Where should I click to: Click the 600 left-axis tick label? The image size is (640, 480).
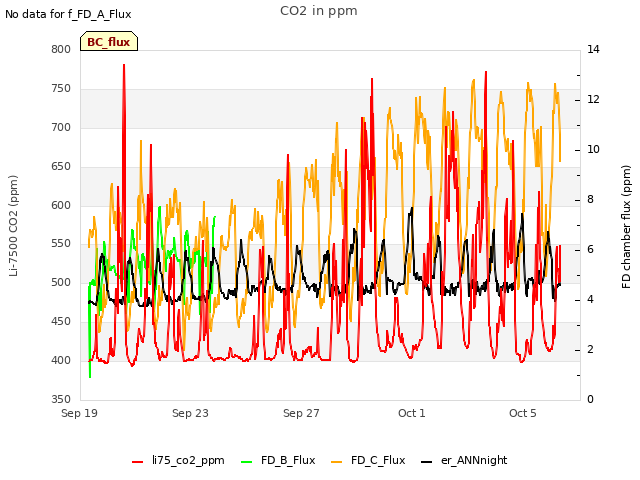pos(61,205)
